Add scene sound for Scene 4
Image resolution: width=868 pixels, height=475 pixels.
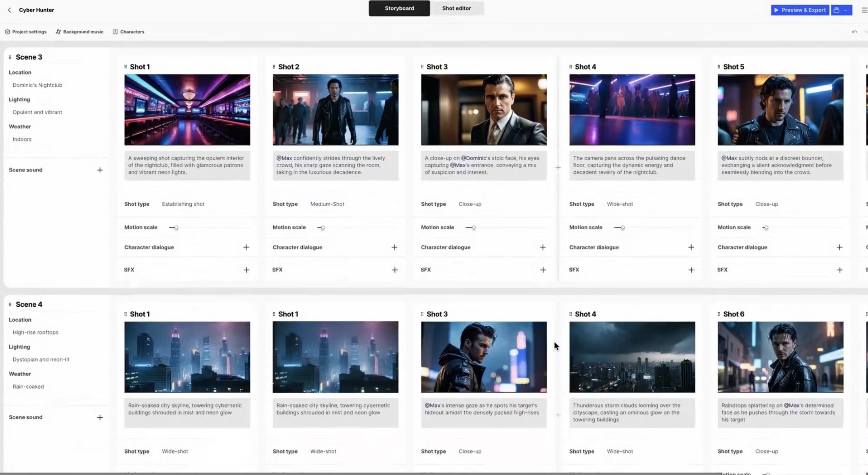[100, 417]
